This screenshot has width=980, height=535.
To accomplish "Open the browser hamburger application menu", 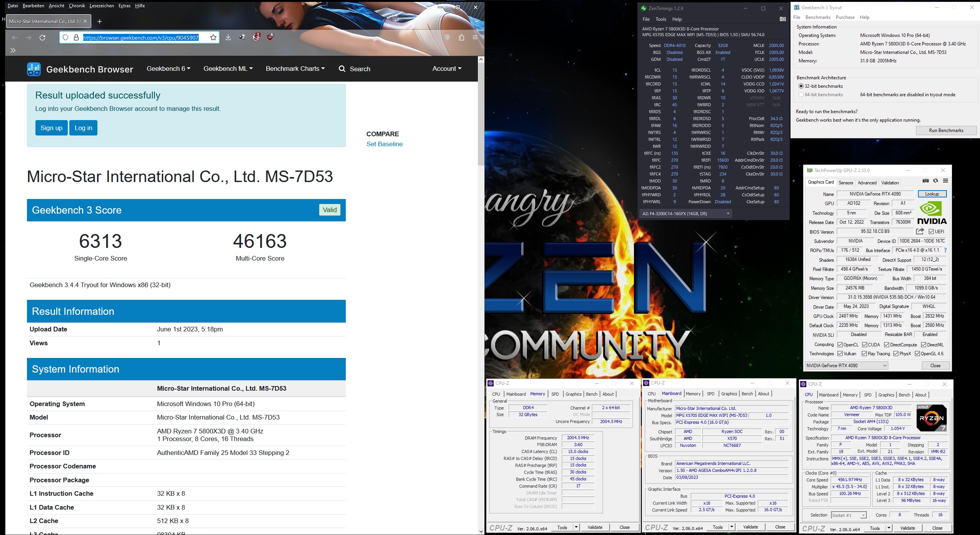I will tap(475, 37).
